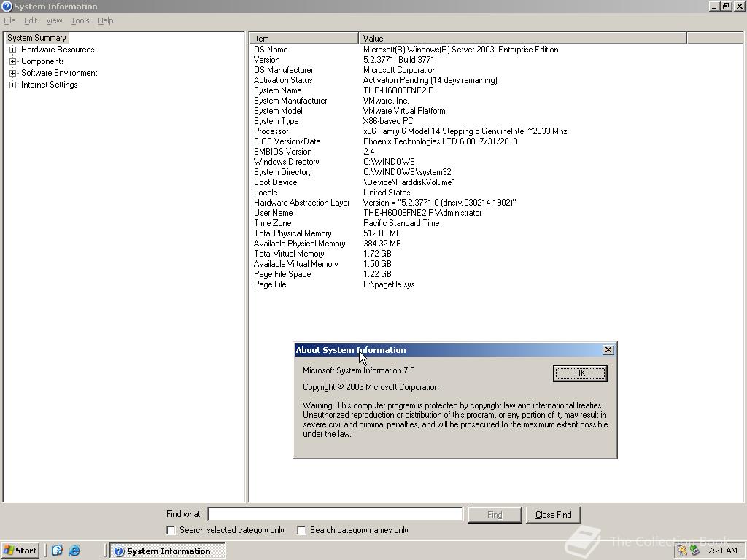This screenshot has width=747, height=560.
Task: Click the System Information taskbar button
Action: click(x=168, y=551)
